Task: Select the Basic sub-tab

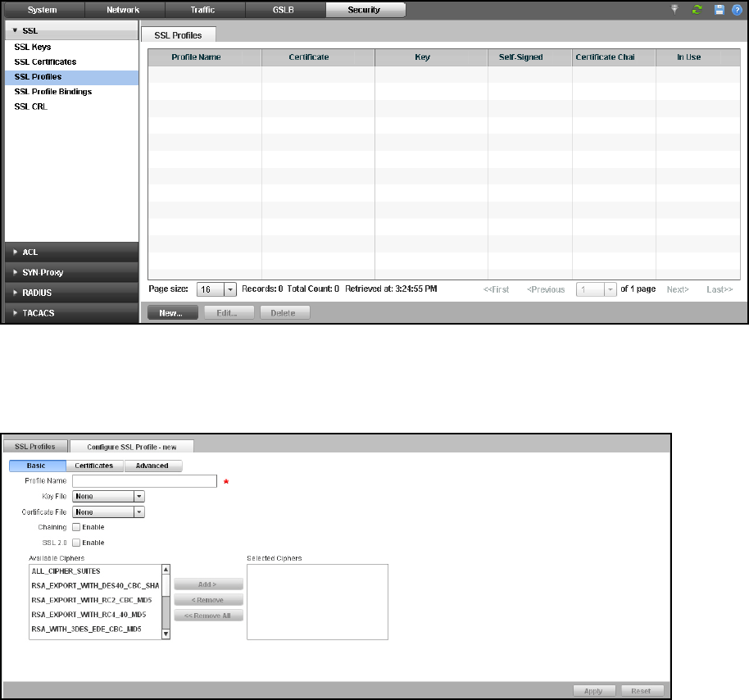Action: coord(37,466)
